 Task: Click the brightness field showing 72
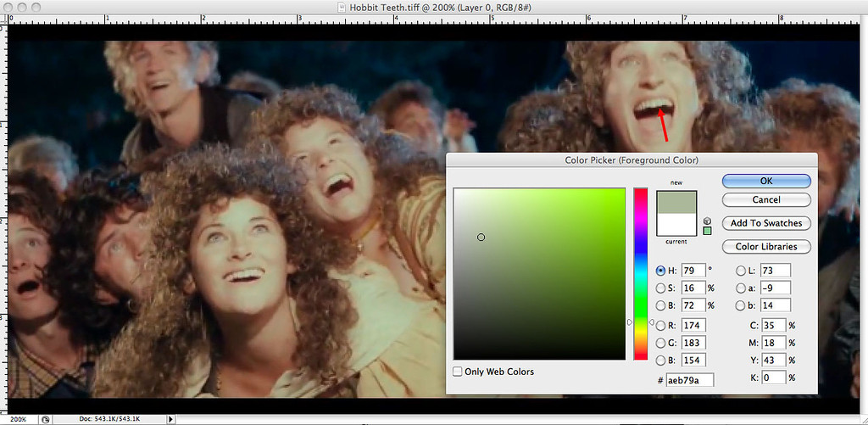click(693, 305)
